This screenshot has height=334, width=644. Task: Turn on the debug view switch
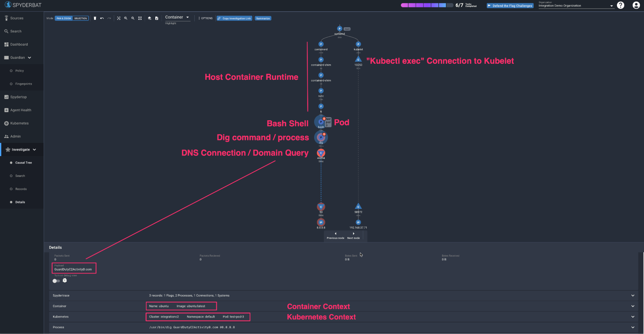point(56,281)
